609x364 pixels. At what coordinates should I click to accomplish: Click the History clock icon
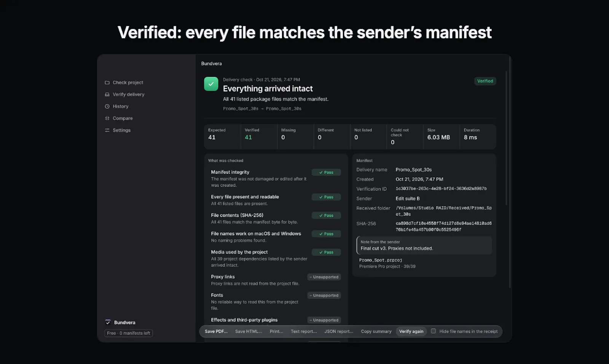pos(107,106)
